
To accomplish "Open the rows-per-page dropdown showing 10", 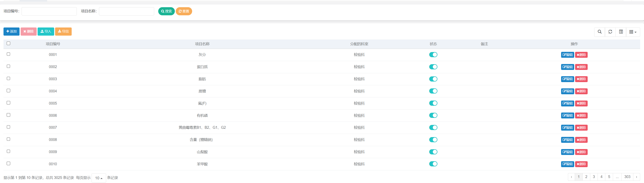I will tap(99, 178).
